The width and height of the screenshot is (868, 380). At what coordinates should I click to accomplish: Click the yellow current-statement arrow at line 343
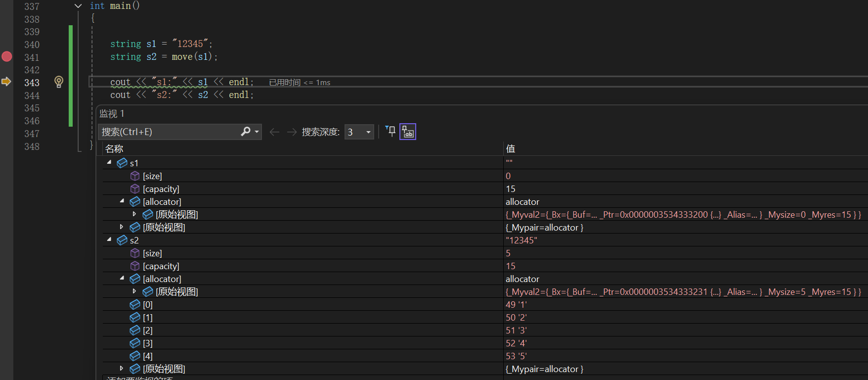point(6,82)
